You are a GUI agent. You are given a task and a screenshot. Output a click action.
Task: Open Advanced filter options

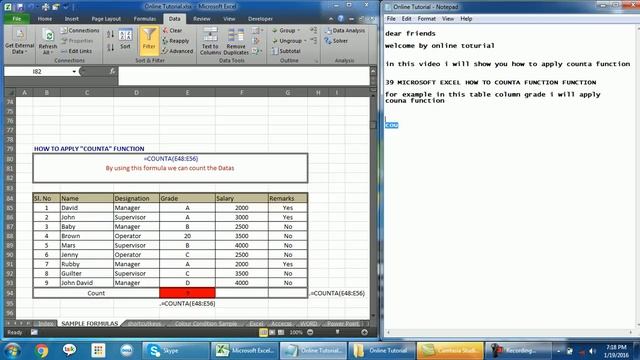tap(178, 51)
